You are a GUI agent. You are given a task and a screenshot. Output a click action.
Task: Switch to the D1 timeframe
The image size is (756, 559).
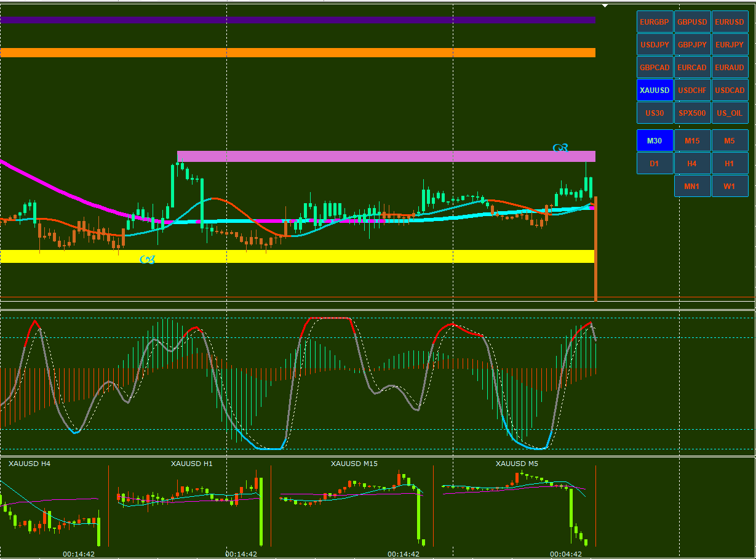(x=655, y=163)
